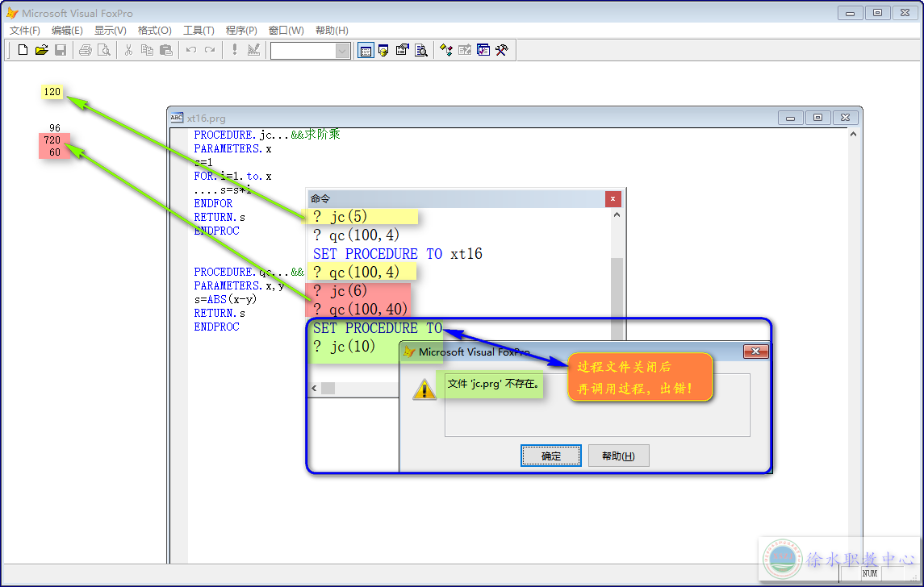Click the 帮助(H) button in error dialog
The image size is (924, 587).
618,456
